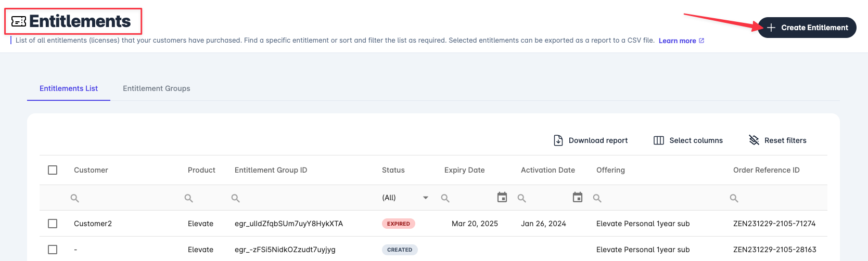Image resolution: width=868 pixels, height=261 pixels.
Task: Sort by Entitlement Group ID column header
Action: click(271, 170)
